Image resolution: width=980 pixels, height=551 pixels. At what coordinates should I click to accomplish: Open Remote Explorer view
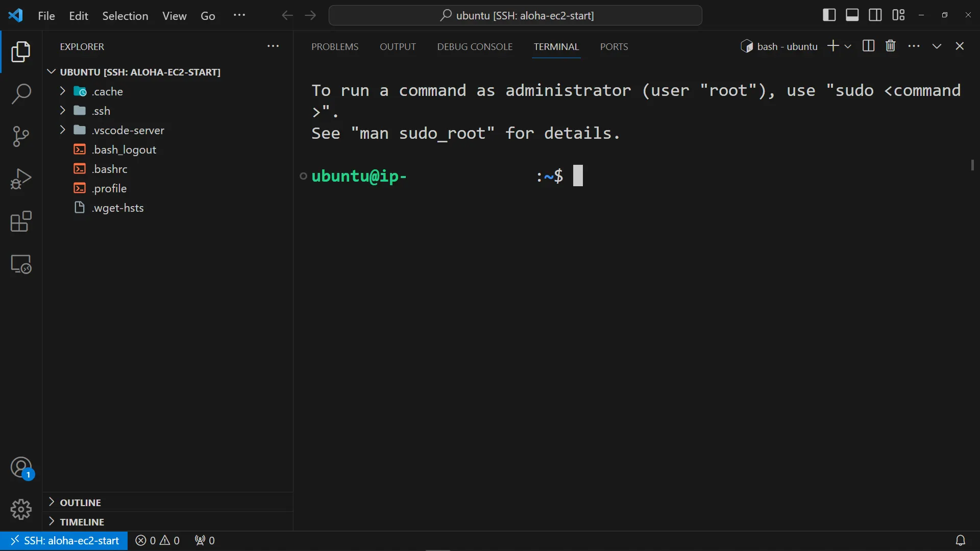click(x=21, y=264)
